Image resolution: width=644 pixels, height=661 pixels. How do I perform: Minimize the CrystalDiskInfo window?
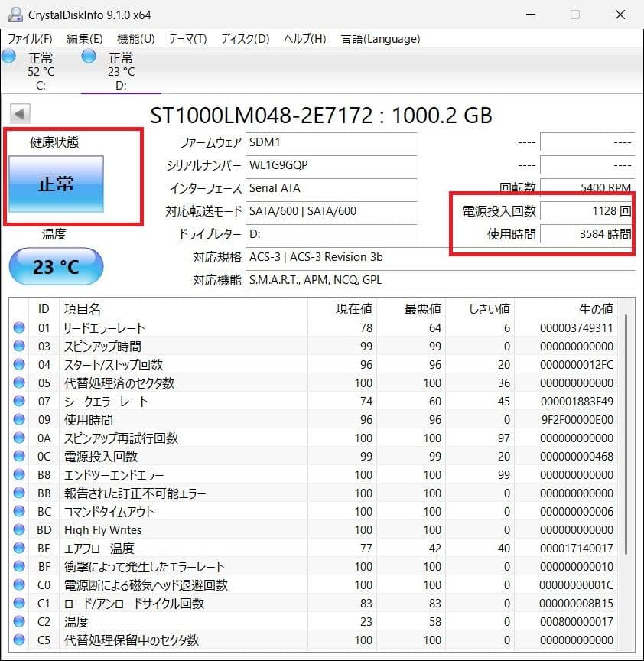(531, 15)
